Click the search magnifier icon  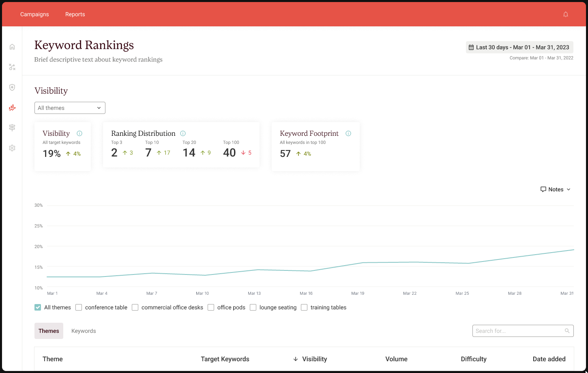(567, 331)
